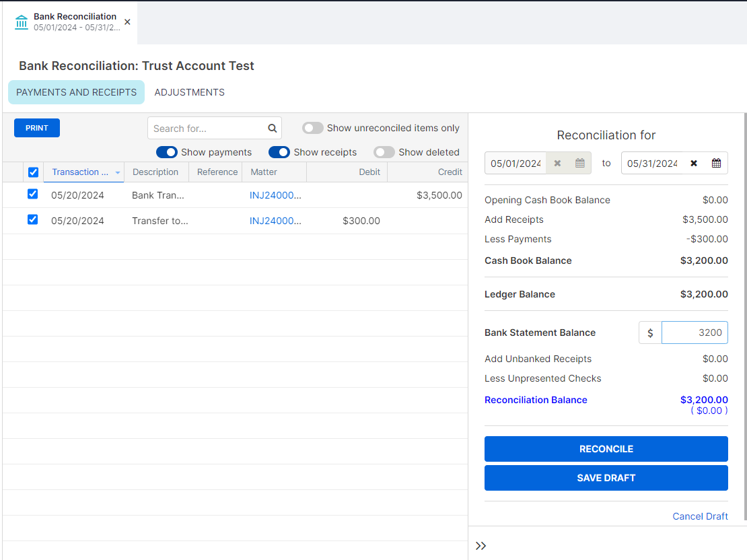Click the Reference column header

216,172
